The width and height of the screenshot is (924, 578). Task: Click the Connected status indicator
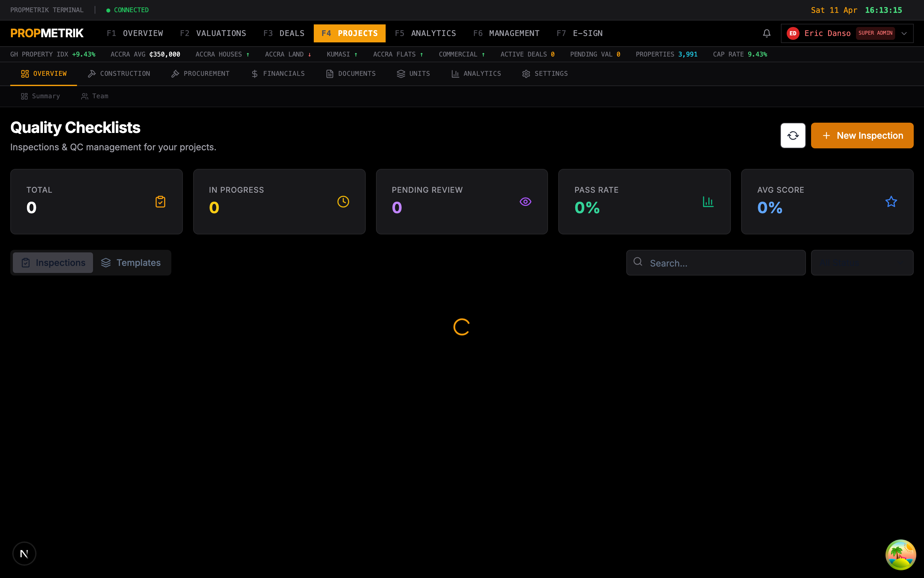point(127,10)
